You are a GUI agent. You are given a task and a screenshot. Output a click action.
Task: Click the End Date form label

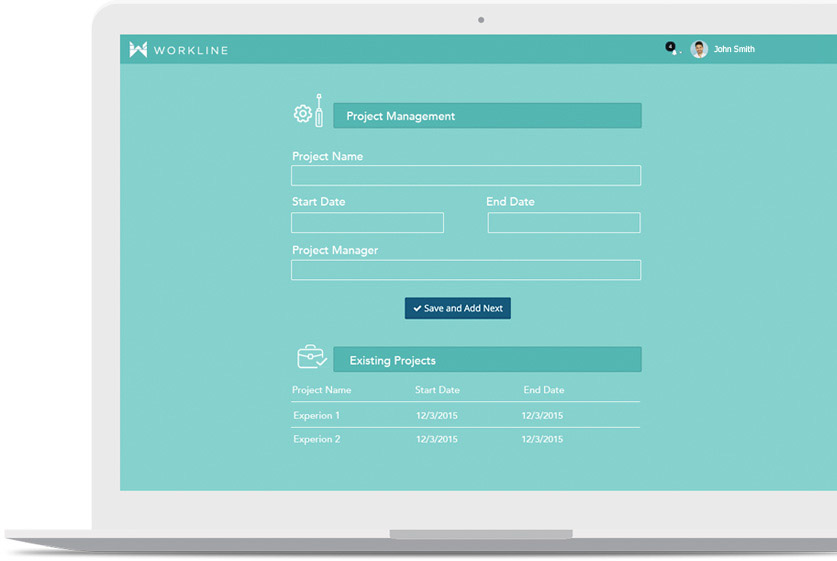click(x=510, y=202)
